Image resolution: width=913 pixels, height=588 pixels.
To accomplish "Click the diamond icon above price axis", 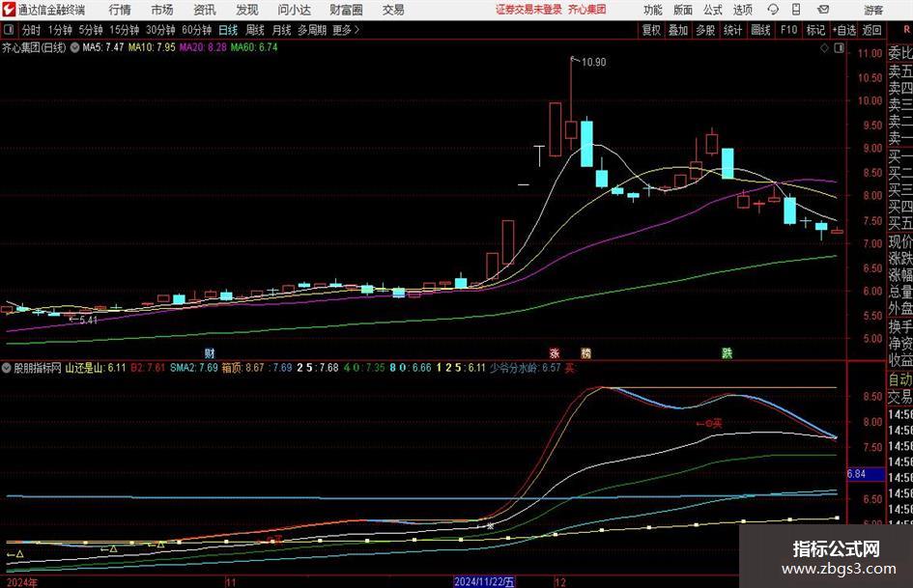I will coord(824,48).
